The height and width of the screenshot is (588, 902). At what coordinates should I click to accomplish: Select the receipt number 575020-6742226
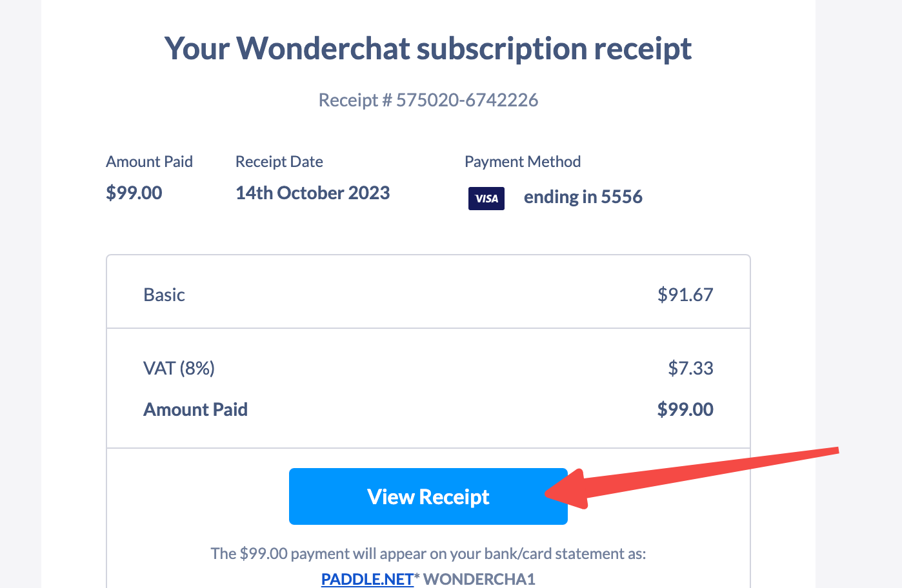[466, 101]
